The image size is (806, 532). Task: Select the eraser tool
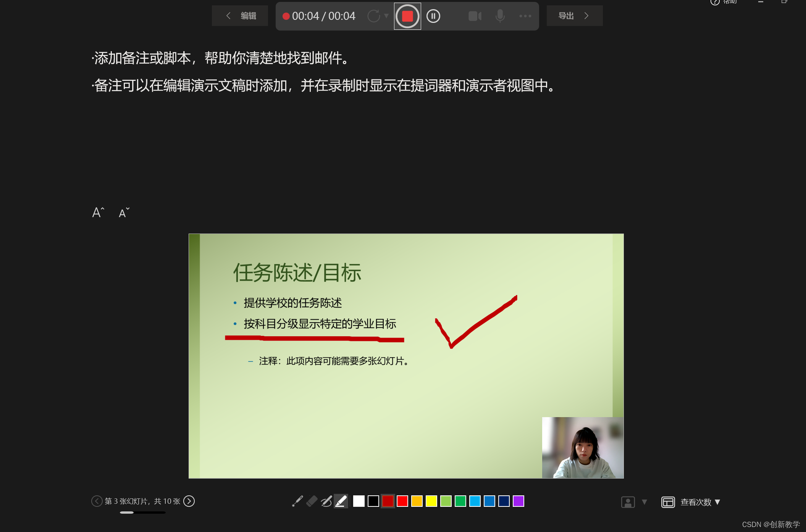tap(312, 501)
